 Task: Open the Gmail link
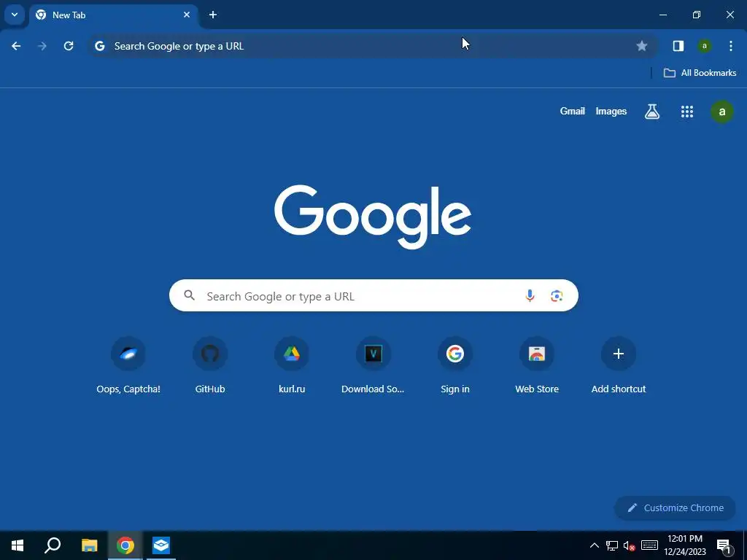pyautogui.click(x=572, y=111)
